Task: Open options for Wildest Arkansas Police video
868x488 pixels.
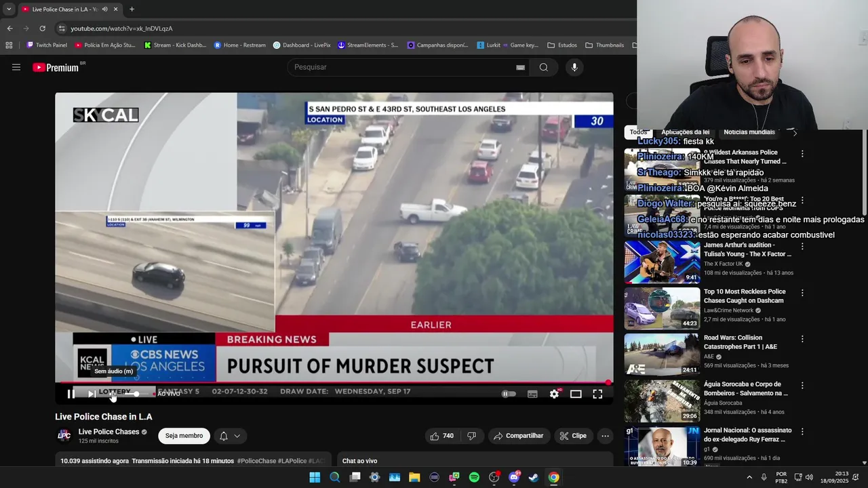Action: [802, 154]
